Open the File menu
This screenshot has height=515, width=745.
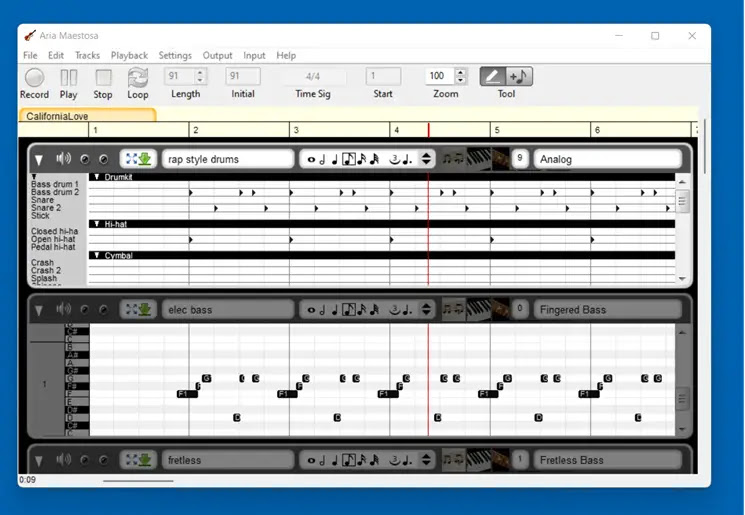30,55
